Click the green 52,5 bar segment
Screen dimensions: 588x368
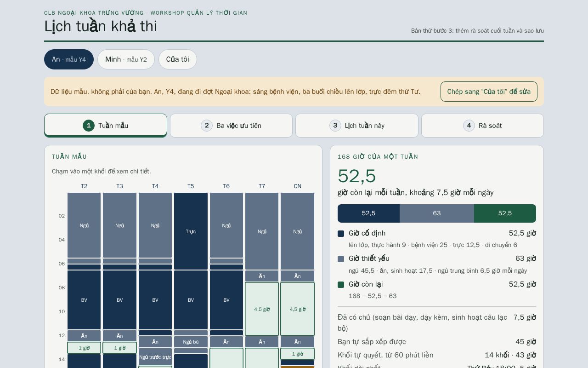505,213
